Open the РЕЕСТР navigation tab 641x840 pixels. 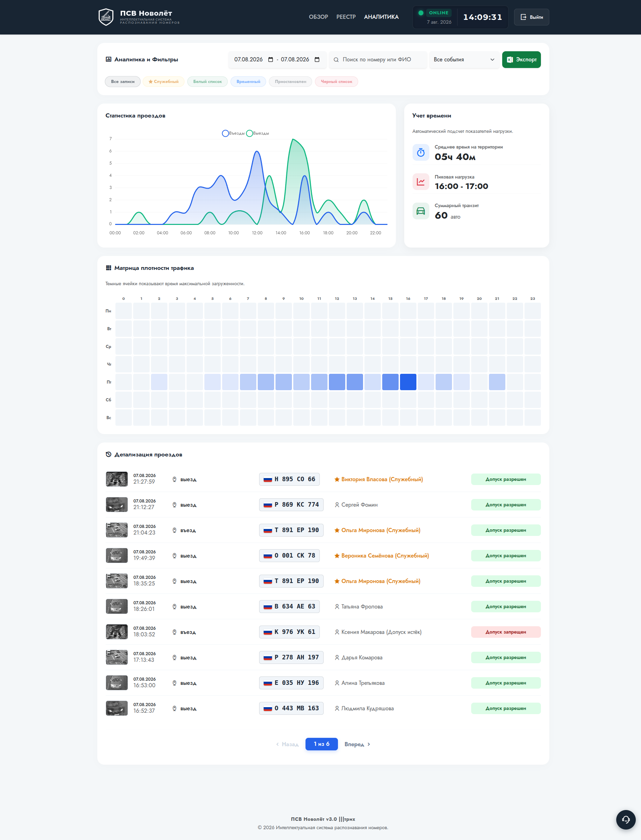346,17
